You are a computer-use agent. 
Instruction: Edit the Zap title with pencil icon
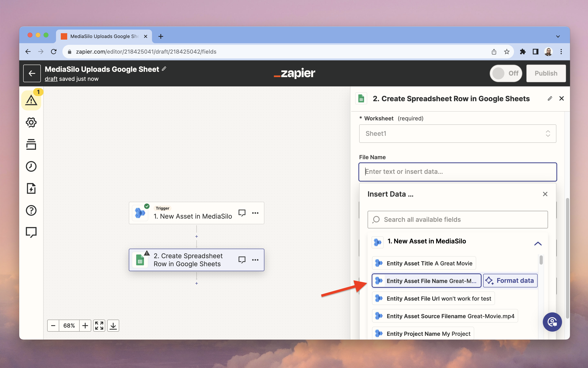pyautogui.click(x=164, y=69)
